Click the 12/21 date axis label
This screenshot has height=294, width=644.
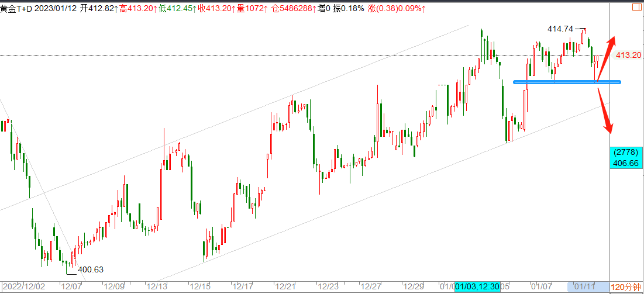pos(285,286)
